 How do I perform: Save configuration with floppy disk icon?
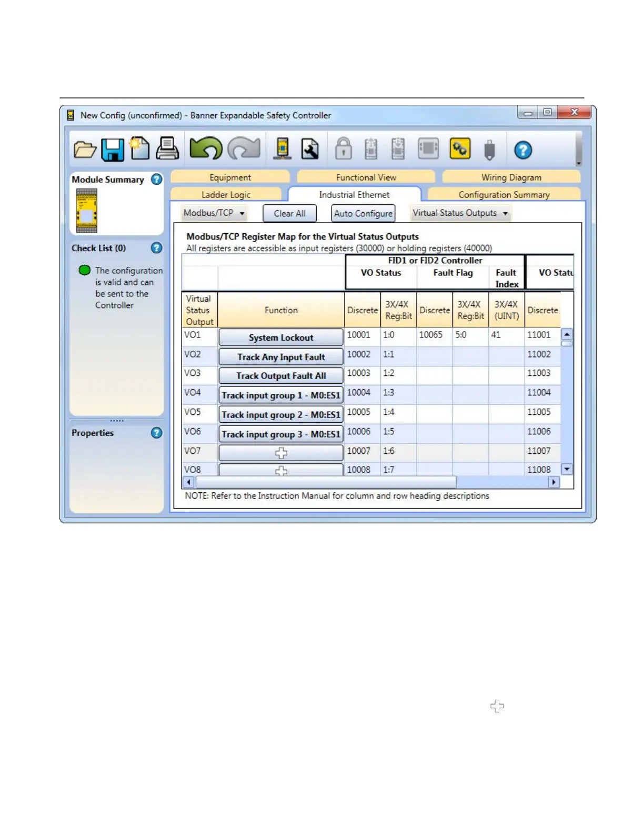[112, 150]
